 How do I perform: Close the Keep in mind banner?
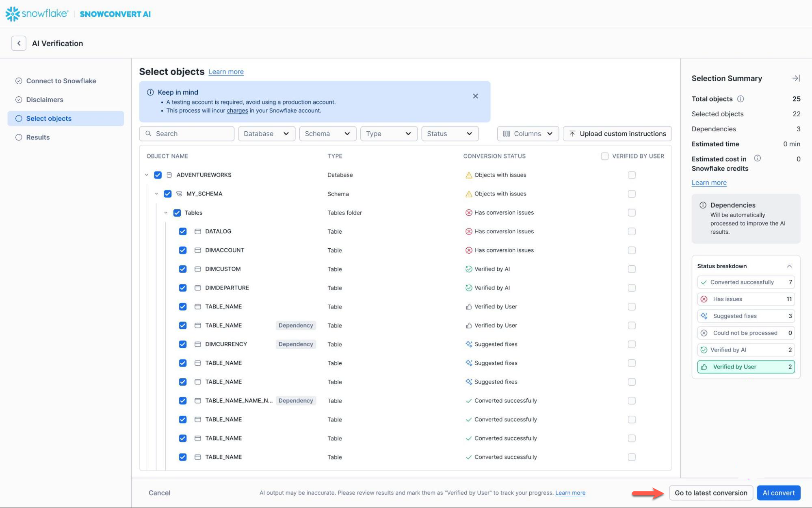point(475,96)
